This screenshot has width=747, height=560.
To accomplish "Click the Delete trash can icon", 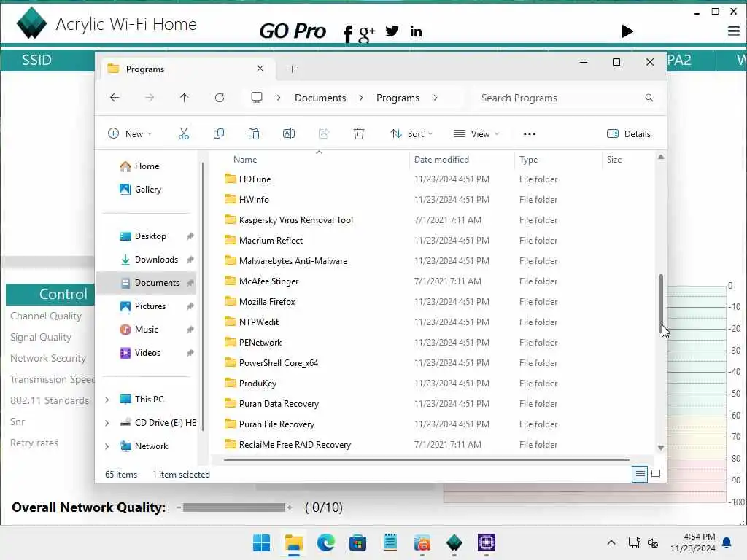I will tap(359, 134).
